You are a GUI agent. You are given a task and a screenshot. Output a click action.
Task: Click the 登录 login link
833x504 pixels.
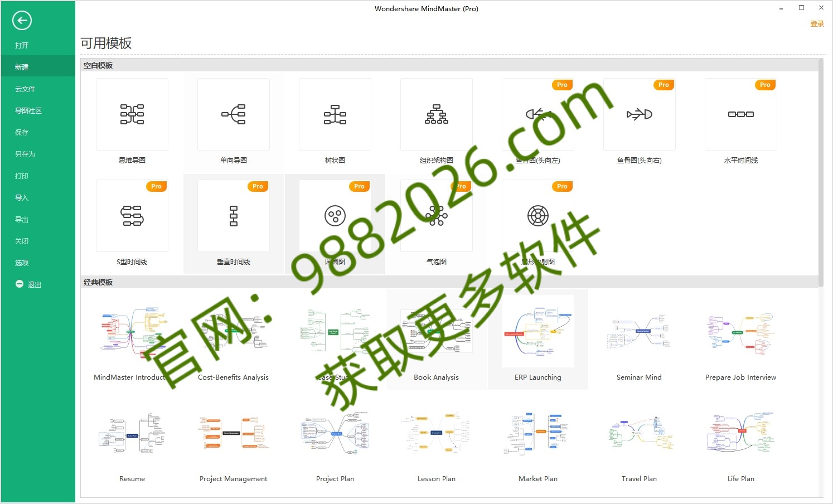pos(817,23)
